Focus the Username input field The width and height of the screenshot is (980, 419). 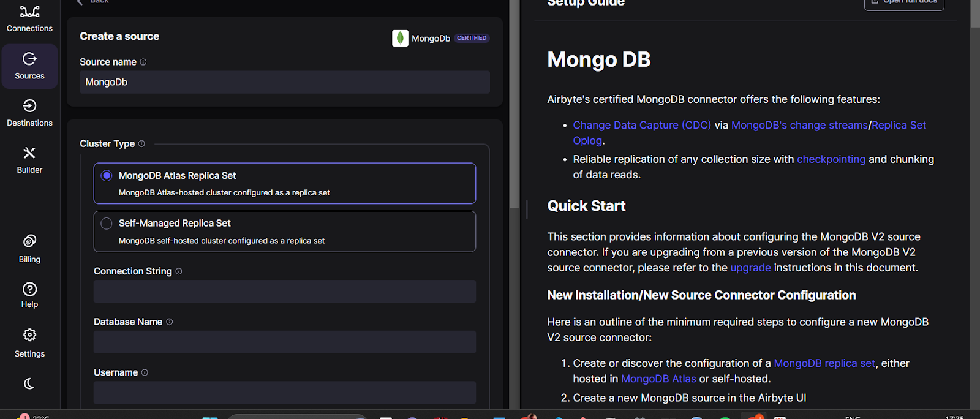285,393
